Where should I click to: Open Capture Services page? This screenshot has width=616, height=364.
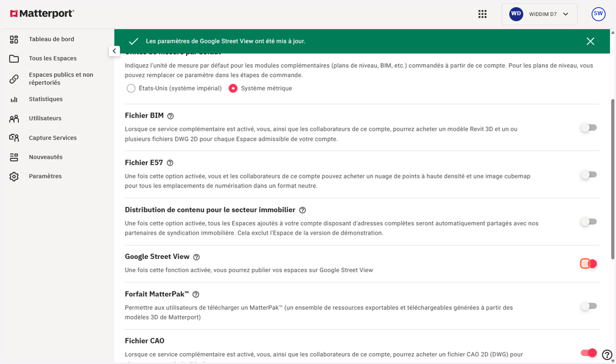tap(53, 138)
